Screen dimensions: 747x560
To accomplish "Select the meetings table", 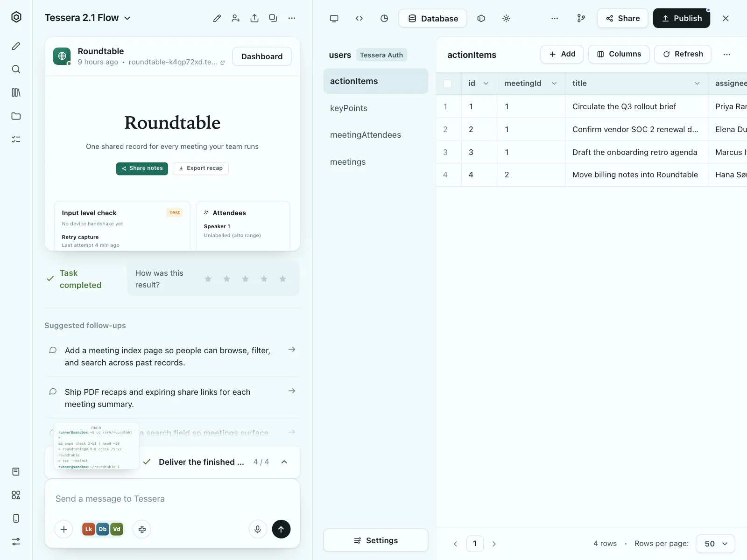I will tap(376, 162).
